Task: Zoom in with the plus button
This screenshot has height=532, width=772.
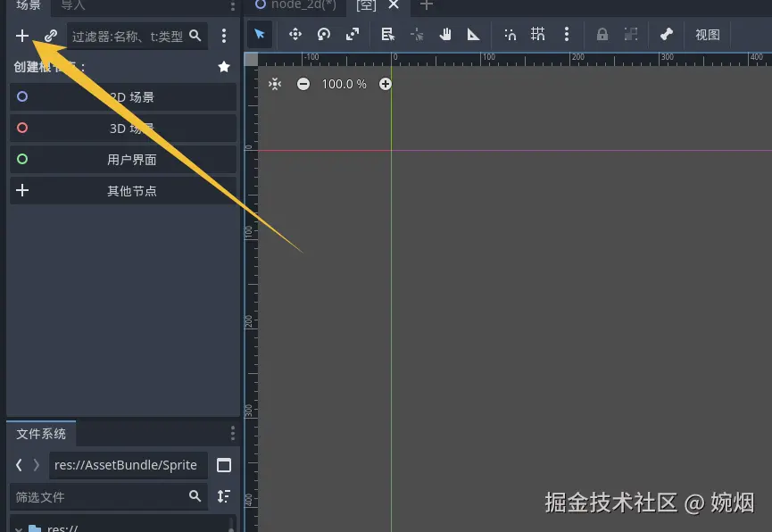Action: click(385, 84)
